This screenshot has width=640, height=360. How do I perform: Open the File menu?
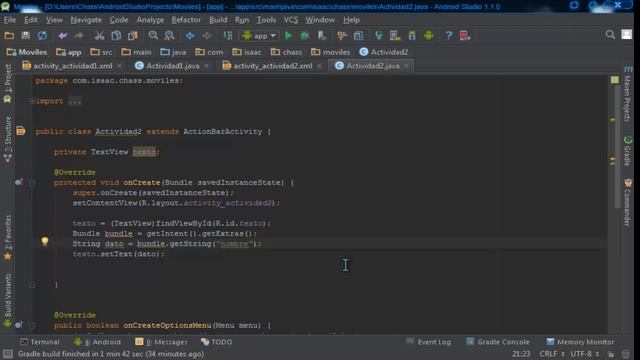(x=10, y=20)
